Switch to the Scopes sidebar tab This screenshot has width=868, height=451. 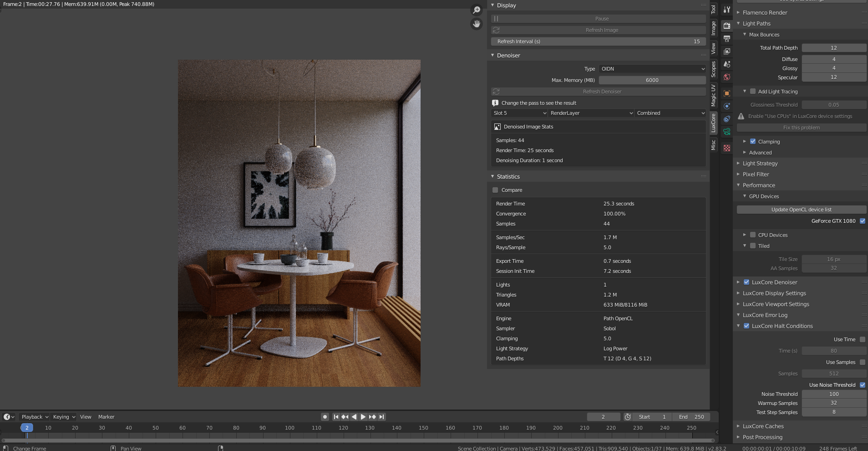(713, 69)
